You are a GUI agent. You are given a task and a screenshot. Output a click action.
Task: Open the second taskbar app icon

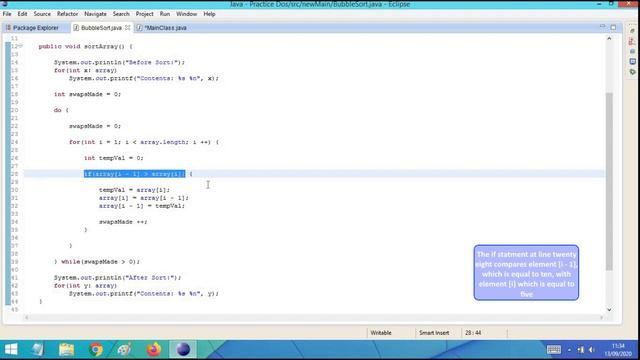coord(38,349)
